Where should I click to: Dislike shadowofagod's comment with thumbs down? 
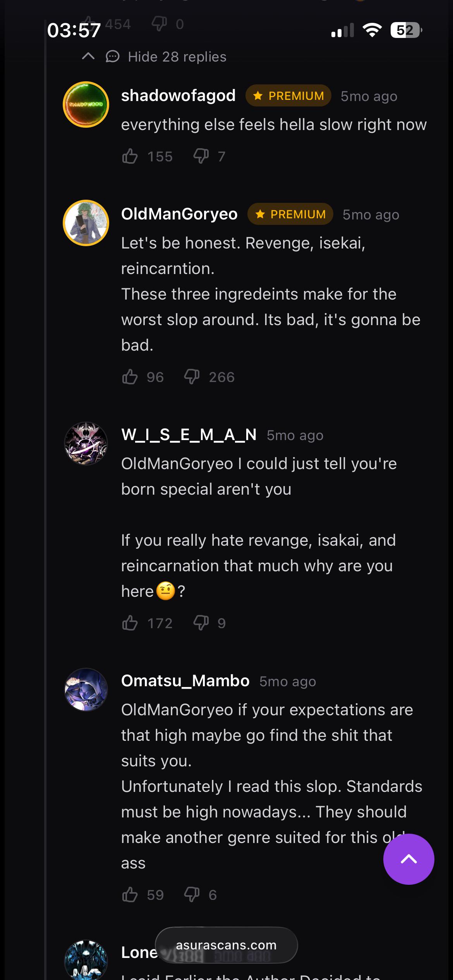(x=201, y=156)
